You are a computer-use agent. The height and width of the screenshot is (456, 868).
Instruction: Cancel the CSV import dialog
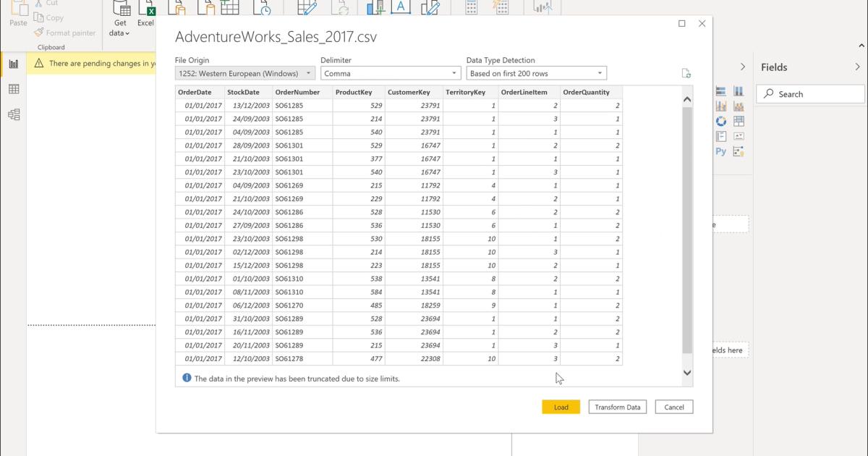click(x=673, y=407)
